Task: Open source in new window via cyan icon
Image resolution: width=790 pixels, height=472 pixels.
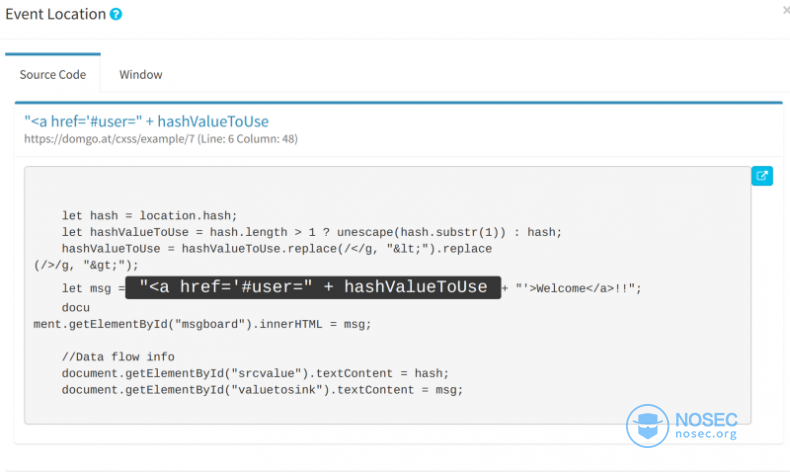Action: (x=762, y=176)
